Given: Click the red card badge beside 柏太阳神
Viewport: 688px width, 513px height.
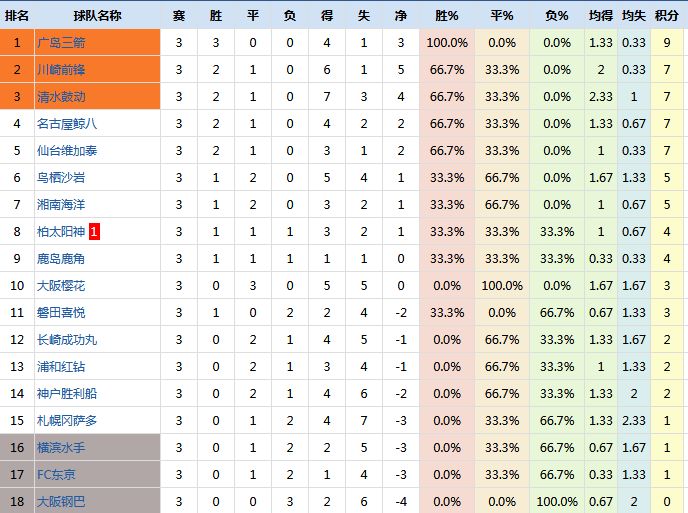Looking at the screenshot, I should click(94, 232).
